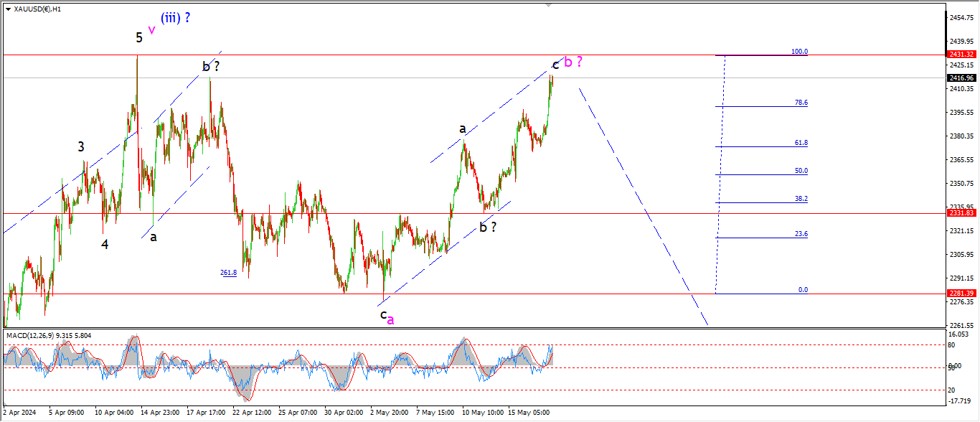Screen dimensions: 980x422
Task: Click the pink 'a' wave label at bottom
Action: click(x=390, y=320)
